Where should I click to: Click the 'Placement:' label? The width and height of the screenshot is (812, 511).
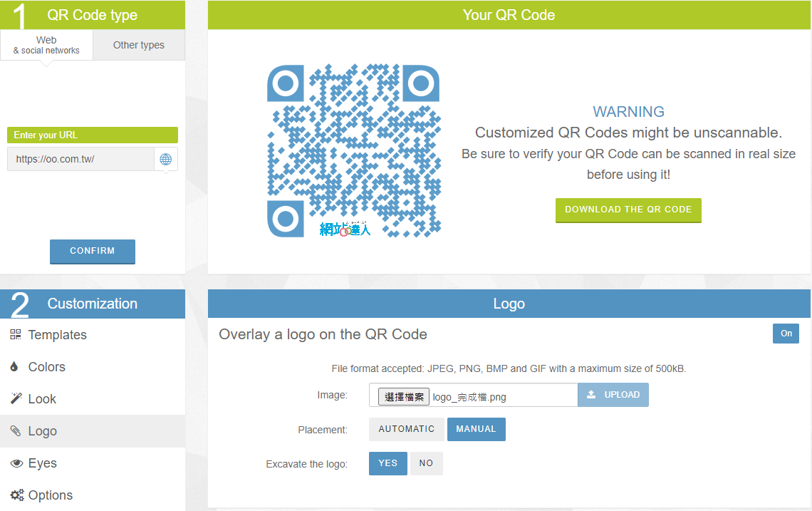pos(322,430)
